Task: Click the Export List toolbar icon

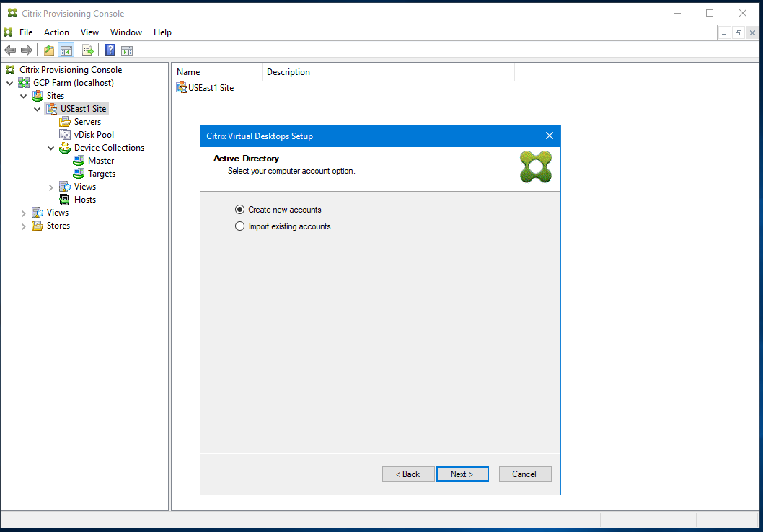Action: pos(88,50)
